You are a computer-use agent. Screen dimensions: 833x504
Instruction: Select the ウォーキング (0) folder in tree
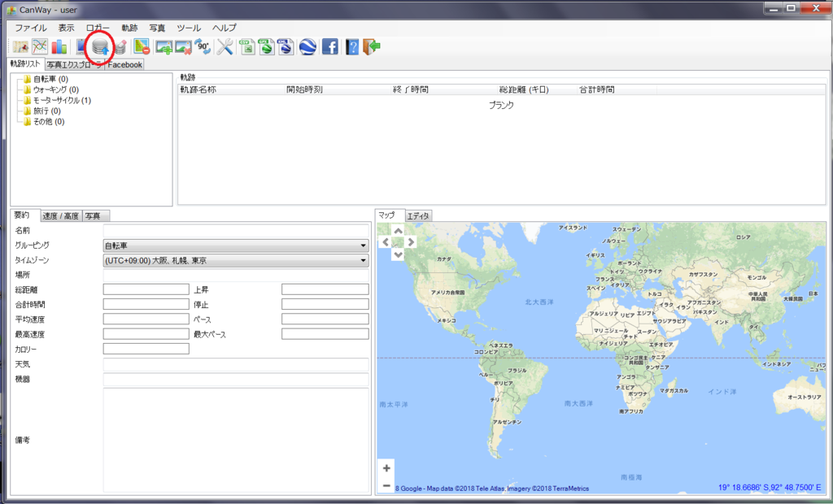click(x=56, y=89)
